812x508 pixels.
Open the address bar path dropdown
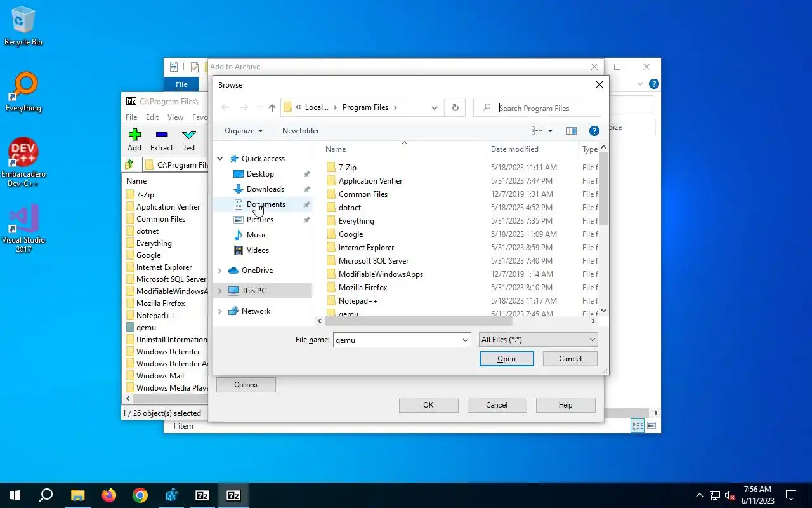click(x=435, y=108)
